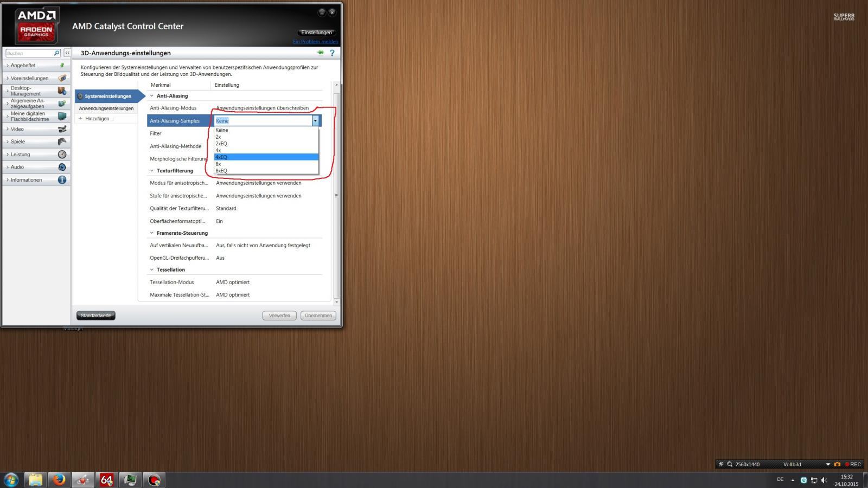Open the Tessellation-Modus setting value
The width and height of the screenshot is (868, 488).
click(x=233, y=282)
